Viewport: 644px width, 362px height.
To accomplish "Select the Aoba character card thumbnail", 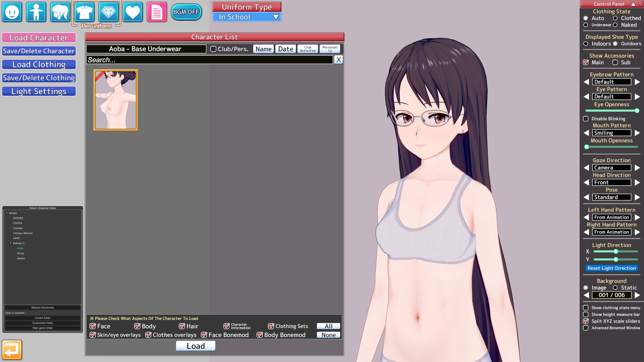I will 116,100.
